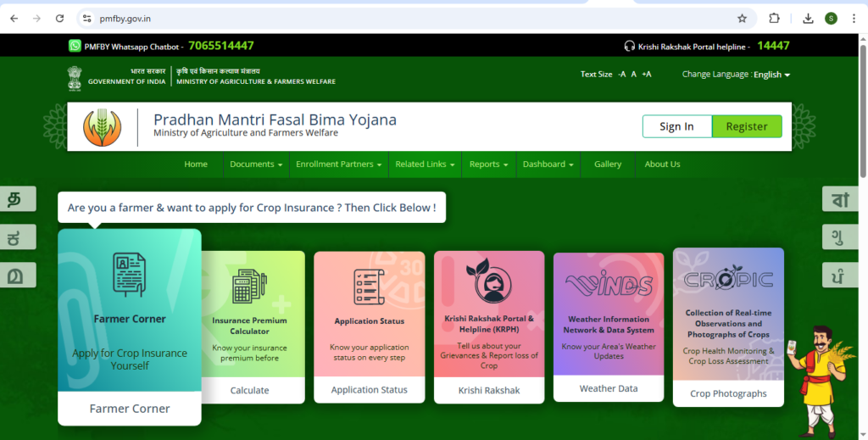Click the WINDS logo icon

(609, 284)
